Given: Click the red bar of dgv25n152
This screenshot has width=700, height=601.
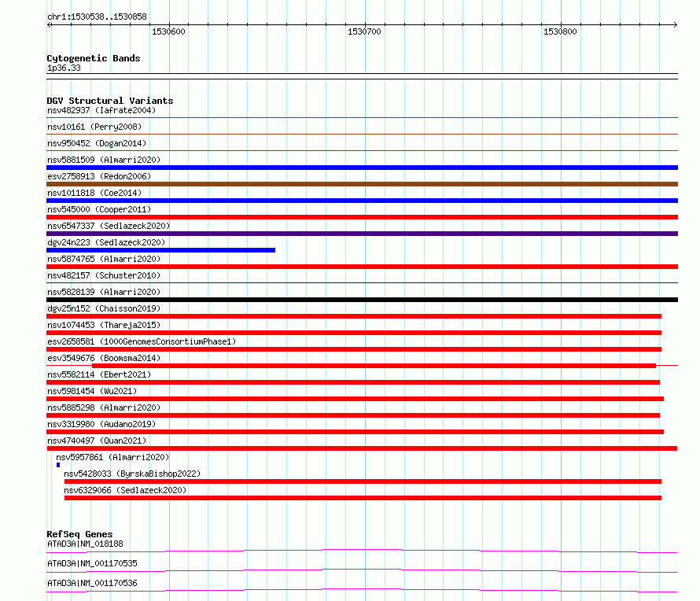Looking at the screenshot, I should pyautogui.click(x=354, y=316).
